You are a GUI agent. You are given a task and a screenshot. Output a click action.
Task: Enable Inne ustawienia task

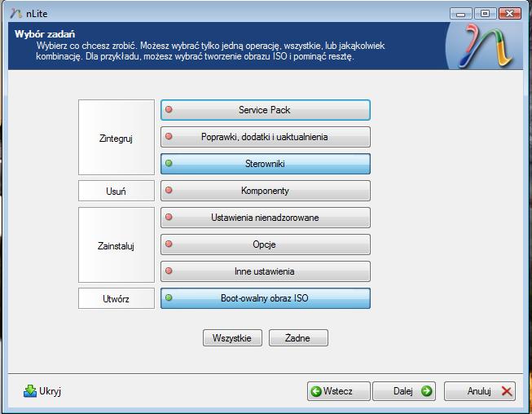click(x=266, y=271)
